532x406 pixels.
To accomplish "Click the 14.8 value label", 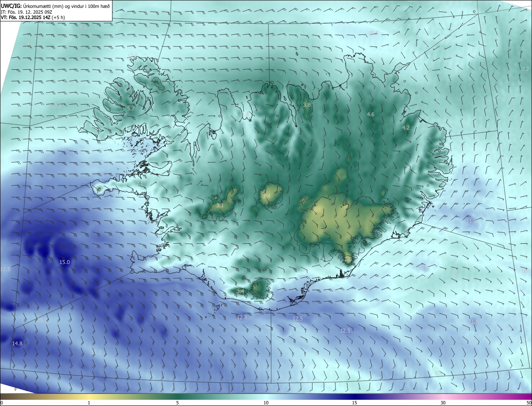I will (17, 343).
